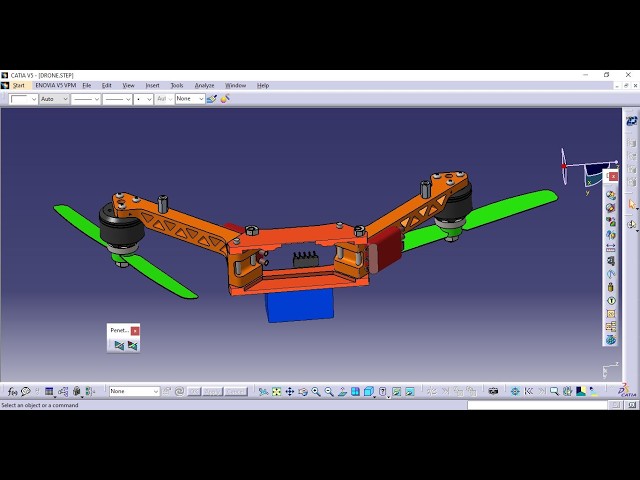Click the Sectioning icon in floating toolbar

point(611,222)
